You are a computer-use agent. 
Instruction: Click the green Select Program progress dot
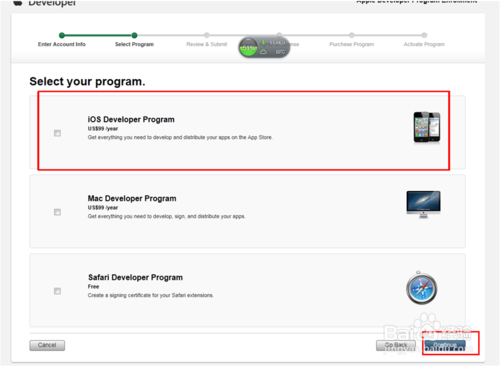point(134,35)
